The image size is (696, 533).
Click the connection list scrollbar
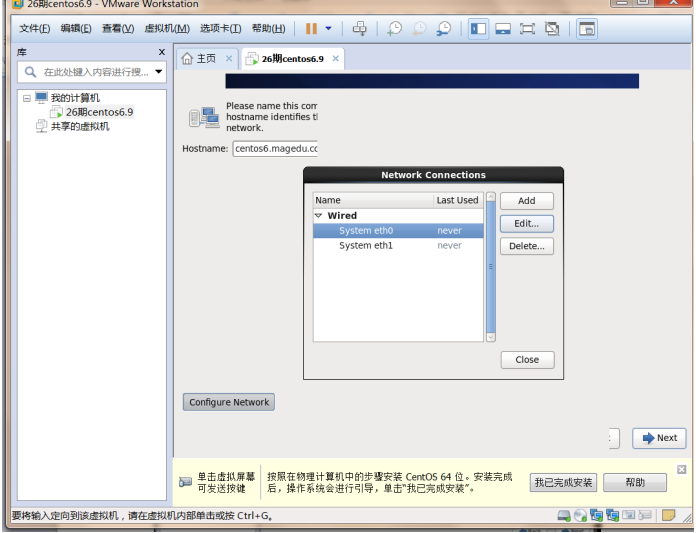tap(490, 267)
